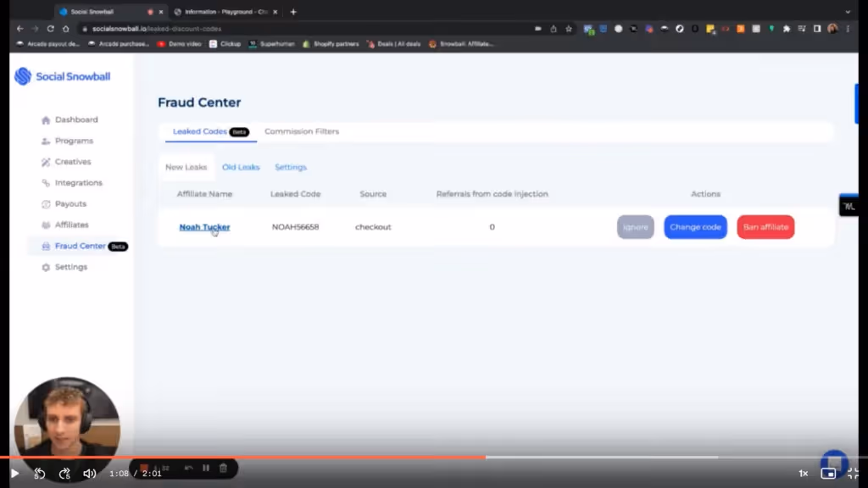
Task: Open the Demo video bookmark
Action: pyautogui.click(x=180, y=44)
